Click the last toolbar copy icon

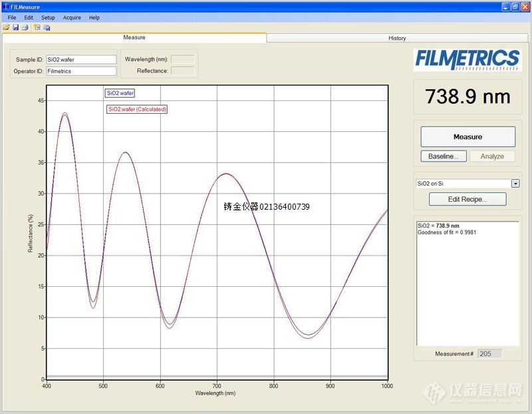point(47,27)
